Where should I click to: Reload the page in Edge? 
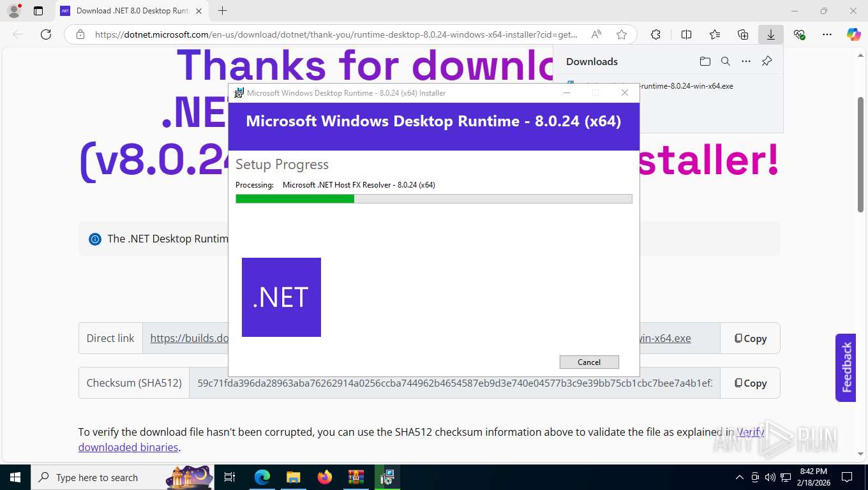point(46,34)
